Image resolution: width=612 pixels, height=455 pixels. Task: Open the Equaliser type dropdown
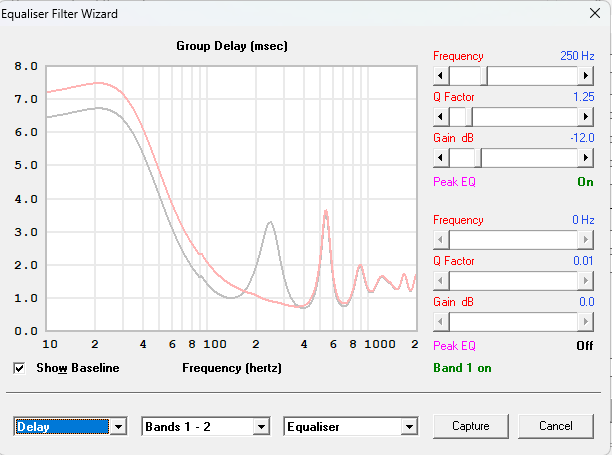[409, 427]
